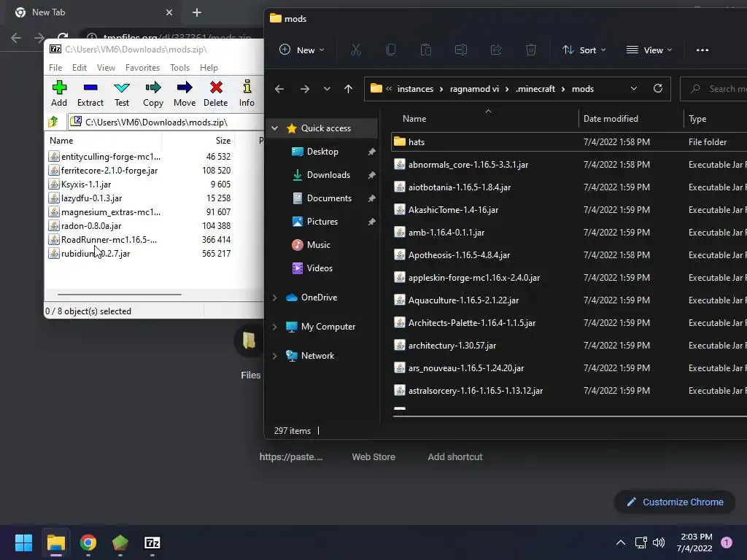The image size is (747, 560).
Task: Go forward in the Explorer navigation
Action: [304, 89]
